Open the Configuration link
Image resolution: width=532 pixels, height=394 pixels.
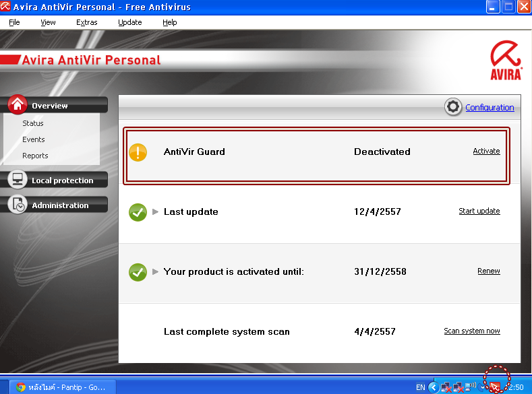pos(490,107)
